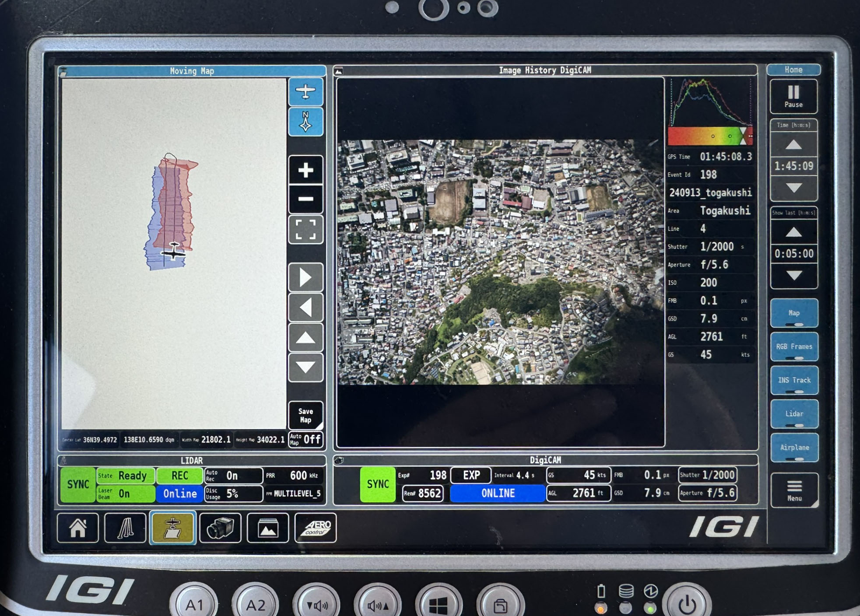The image size is (860, 616).
Task: Click the DigiCAM SYNC button
Action: click(x=378, y=484)
